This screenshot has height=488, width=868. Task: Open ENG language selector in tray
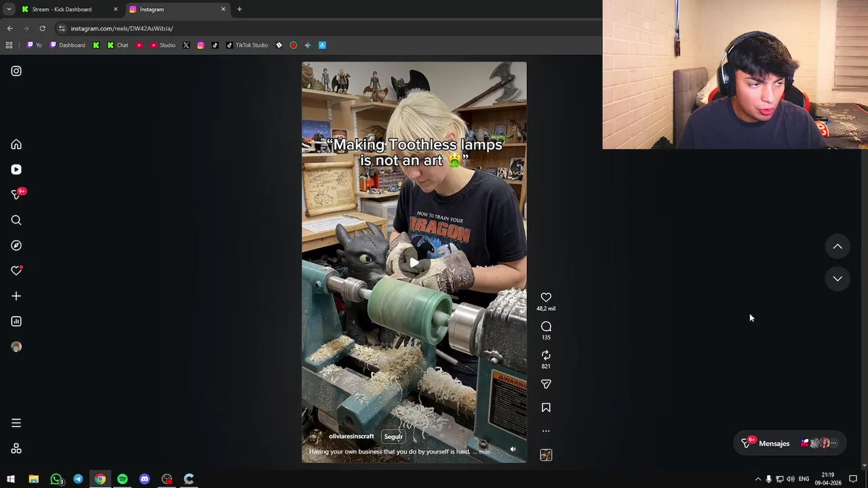point(804,479)
